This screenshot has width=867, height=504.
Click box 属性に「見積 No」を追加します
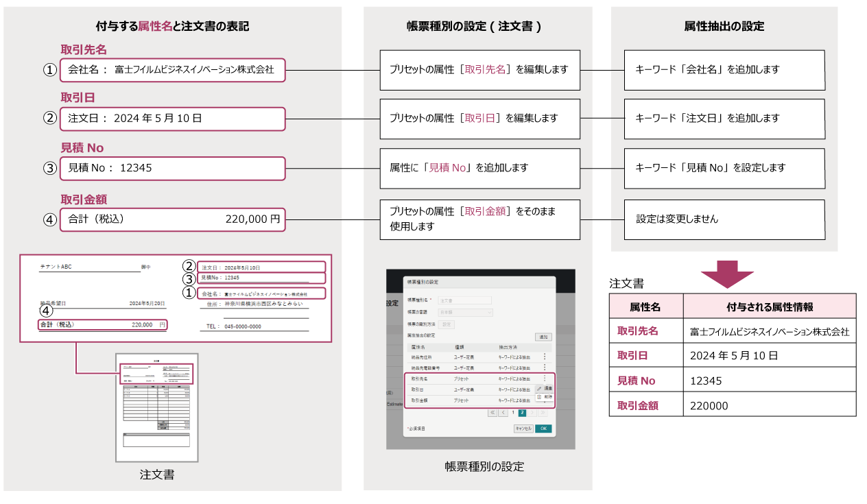(x=480, y=167)
